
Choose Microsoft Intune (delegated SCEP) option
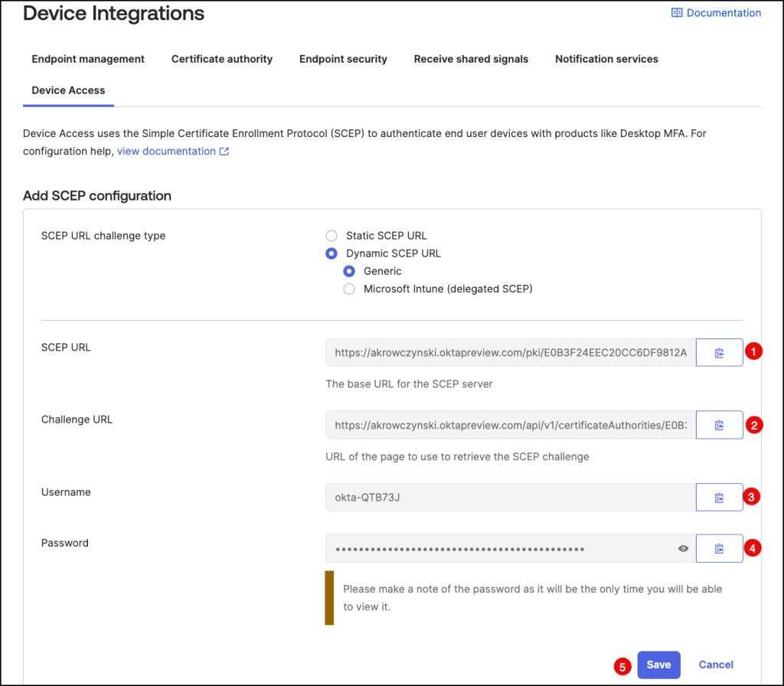[x=349, y=289]
